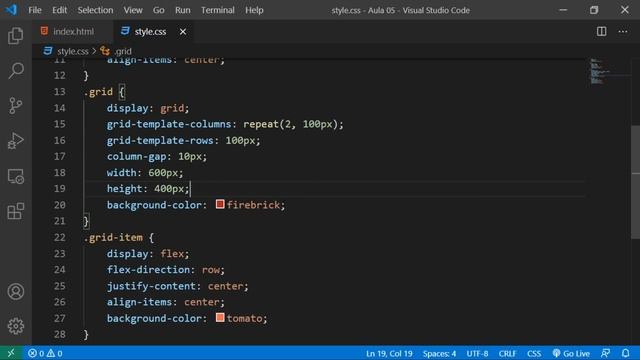This screenshot has width=640, height=360.
Task: Click style.css in the breadcrumb
Action: click(73, 51)
